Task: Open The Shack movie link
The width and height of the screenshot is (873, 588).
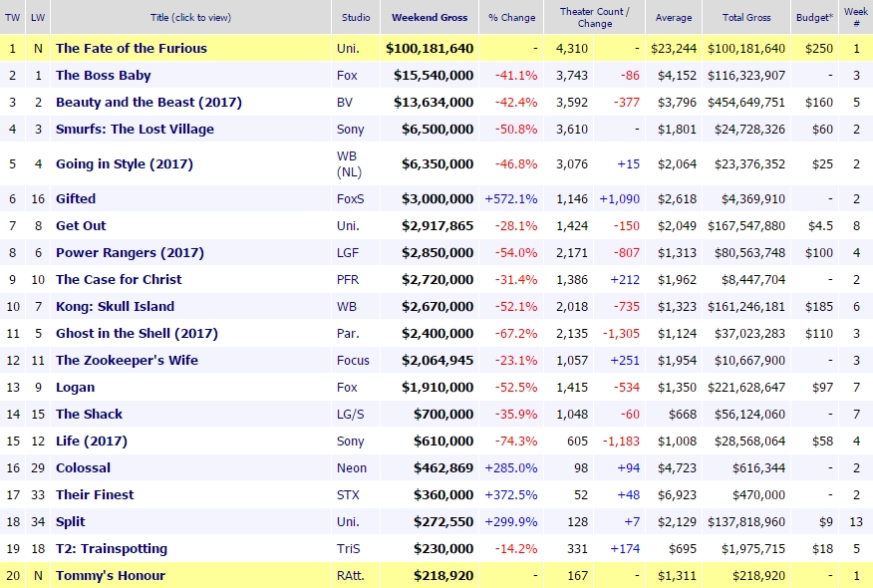Action: click(x=89, y=415)
